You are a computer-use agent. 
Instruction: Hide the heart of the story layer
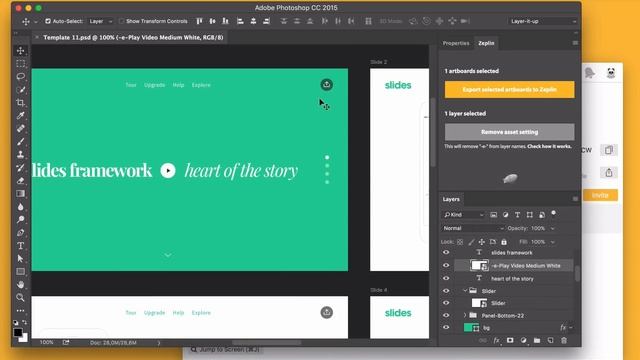(446, 279)
